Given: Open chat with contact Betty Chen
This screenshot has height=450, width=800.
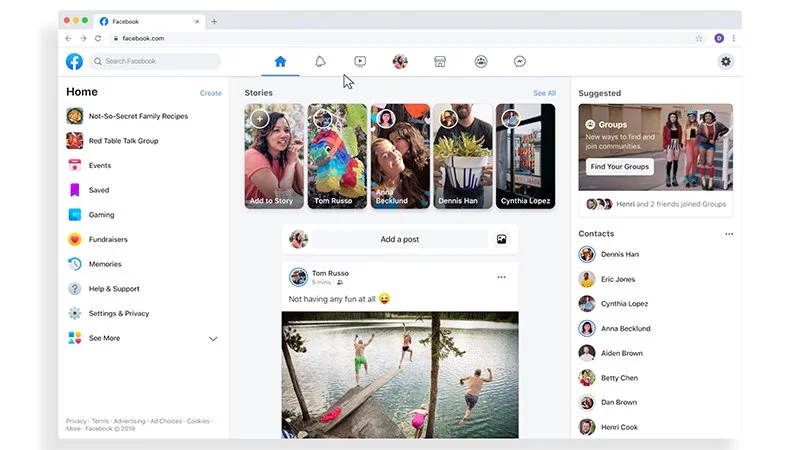Looking at the screenshot, I should point(608,378).
